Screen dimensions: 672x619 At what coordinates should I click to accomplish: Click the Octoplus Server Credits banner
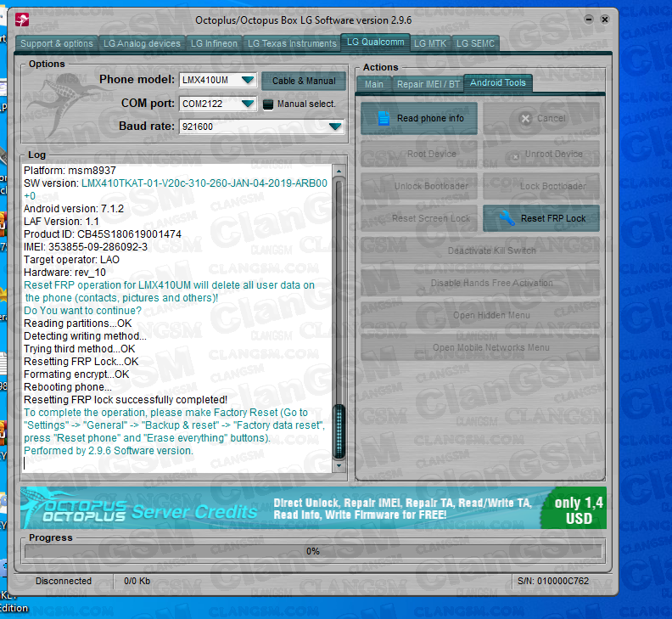click(x=313, y=508)
